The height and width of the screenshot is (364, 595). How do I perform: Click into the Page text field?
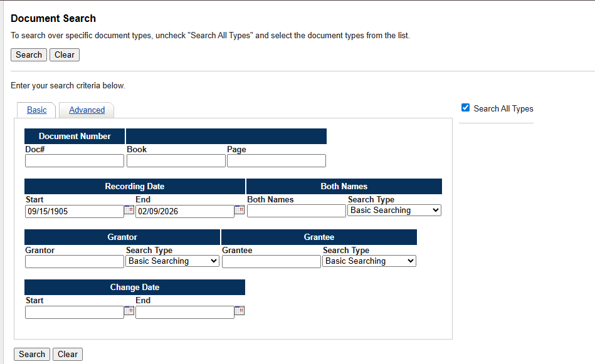276,161
